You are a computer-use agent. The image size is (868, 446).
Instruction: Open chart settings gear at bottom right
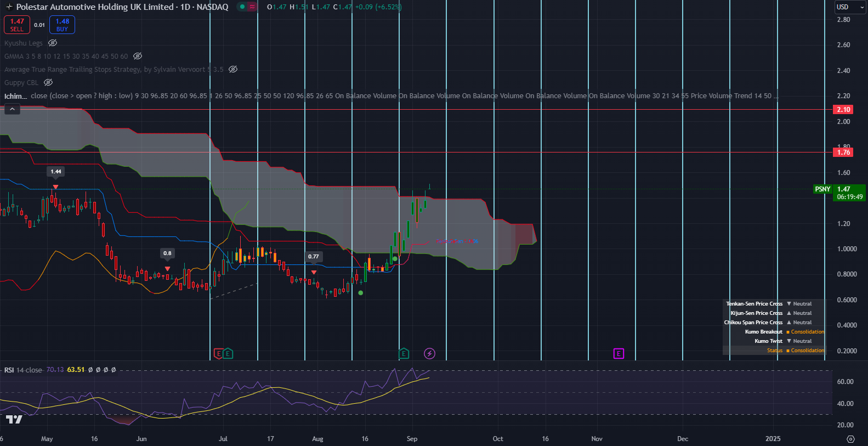coord(850,439)
